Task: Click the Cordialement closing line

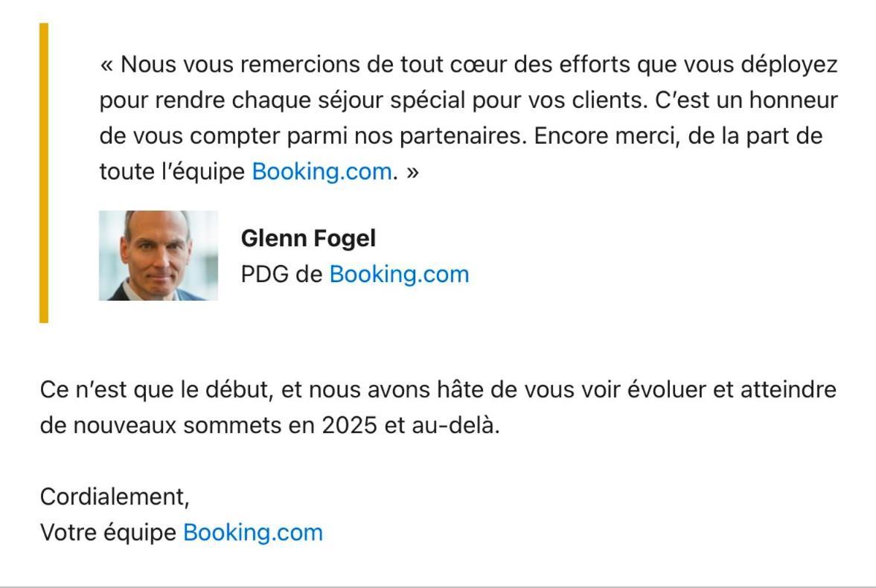Action: click(115, 497)
